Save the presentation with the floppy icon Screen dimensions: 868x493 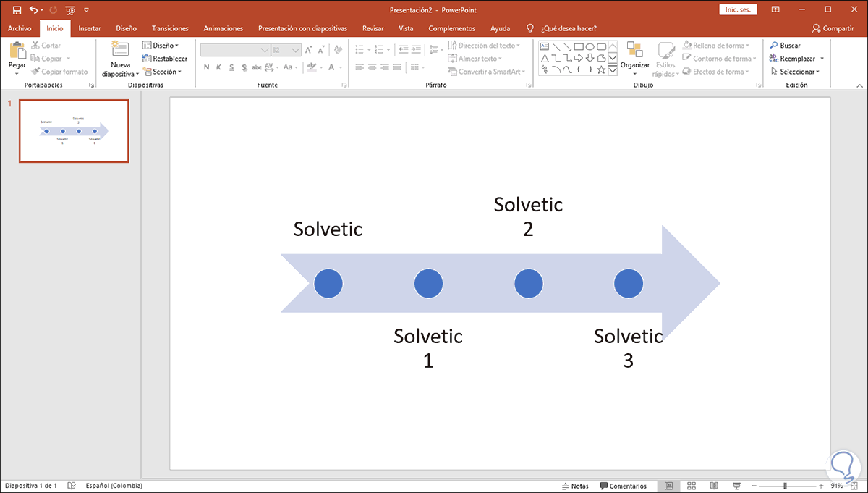17,10
